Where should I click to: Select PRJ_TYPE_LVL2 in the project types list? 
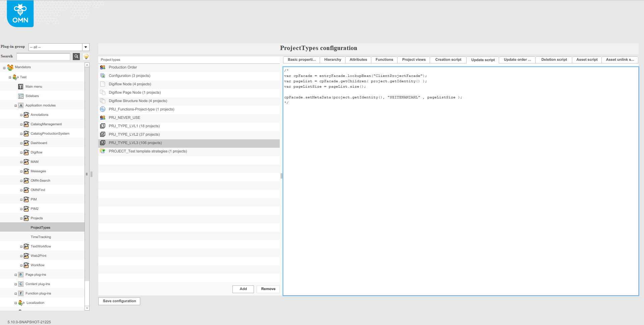[134, 134]
